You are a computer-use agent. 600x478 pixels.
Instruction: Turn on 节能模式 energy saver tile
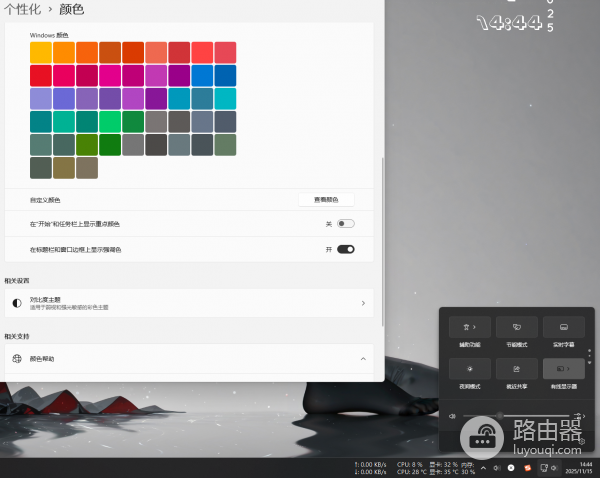point(516,327)
